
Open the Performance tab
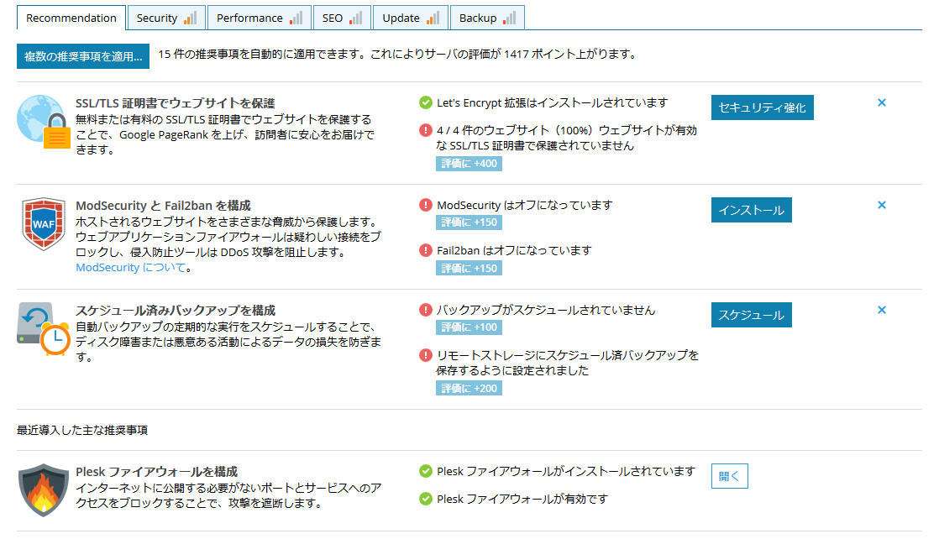pyautogui.click(x=259, y=18)
